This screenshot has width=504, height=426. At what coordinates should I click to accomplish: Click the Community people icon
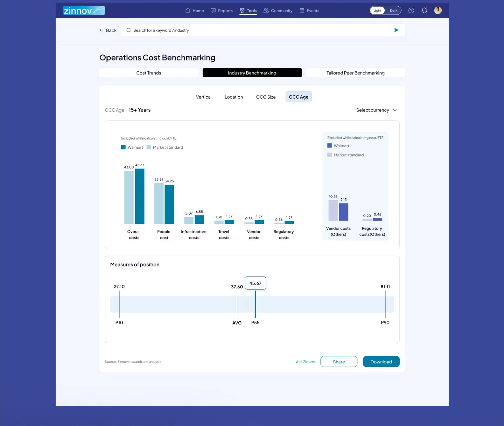click(266, 10)
